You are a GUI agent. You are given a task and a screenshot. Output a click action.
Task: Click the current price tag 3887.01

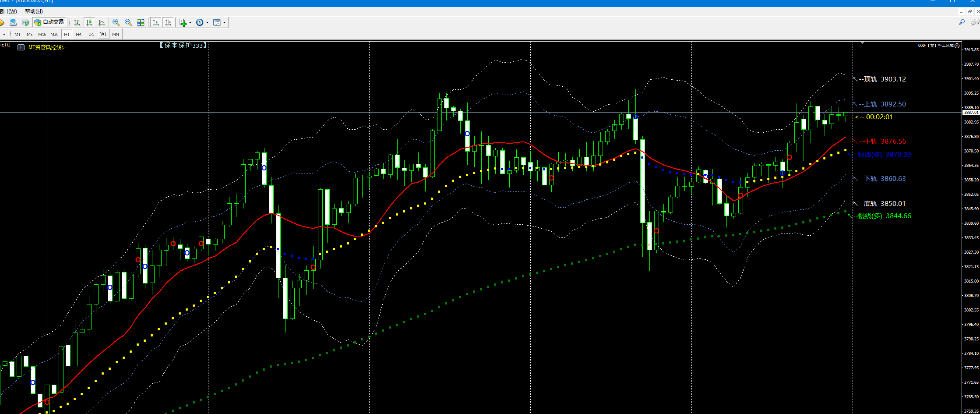coord(970,113)
